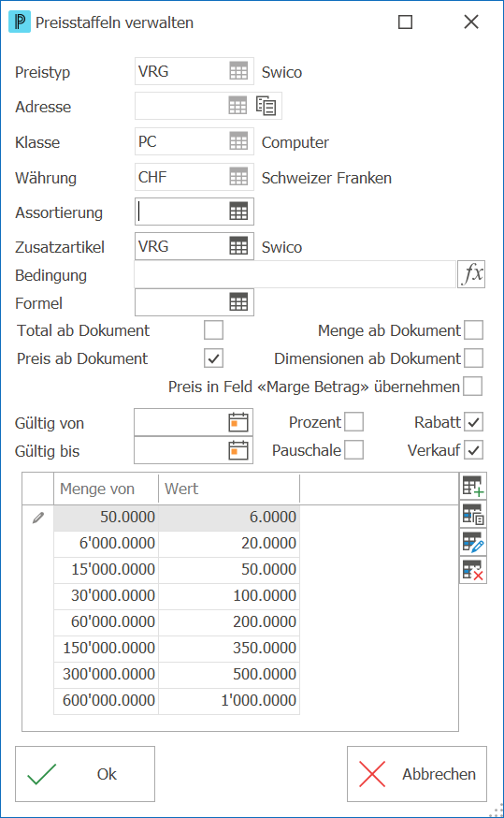Viewport: 504px width, 818px height.
Task: Select the Menge von cell 600'000.0000
Action: point(107,701)
